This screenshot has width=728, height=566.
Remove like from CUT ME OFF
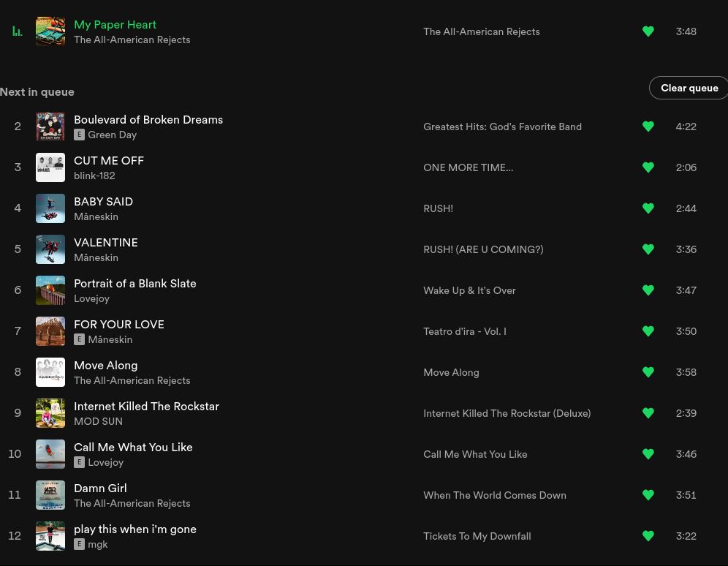pos(648,167)
